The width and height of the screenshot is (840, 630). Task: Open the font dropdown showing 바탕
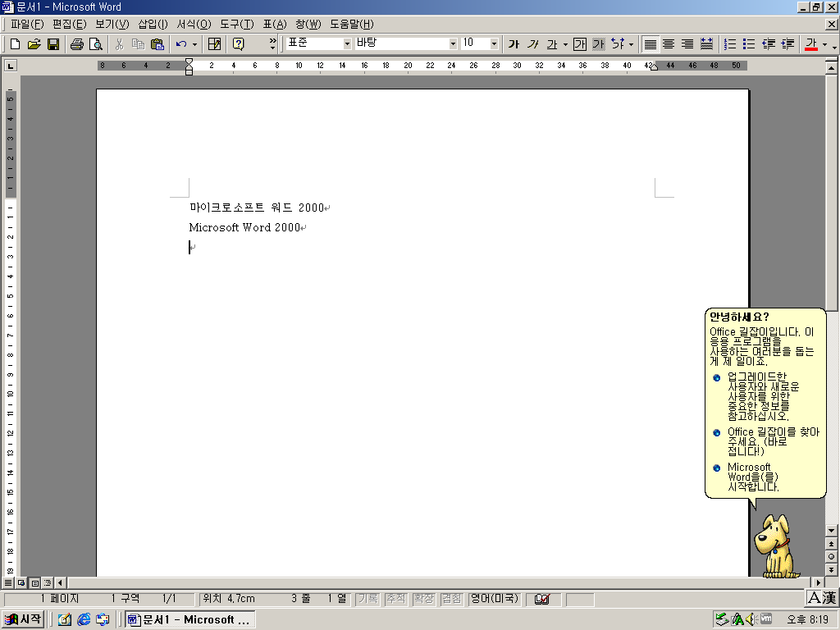tap(453, 43)
